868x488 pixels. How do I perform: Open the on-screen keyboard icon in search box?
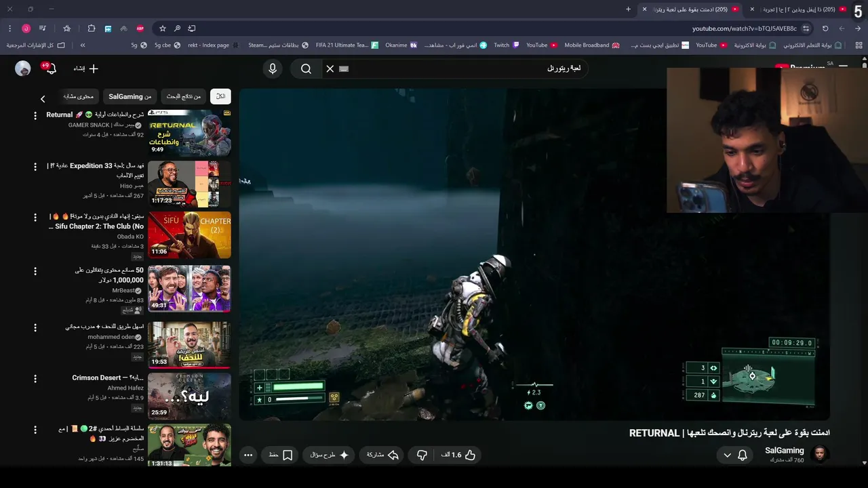(344, 68)
